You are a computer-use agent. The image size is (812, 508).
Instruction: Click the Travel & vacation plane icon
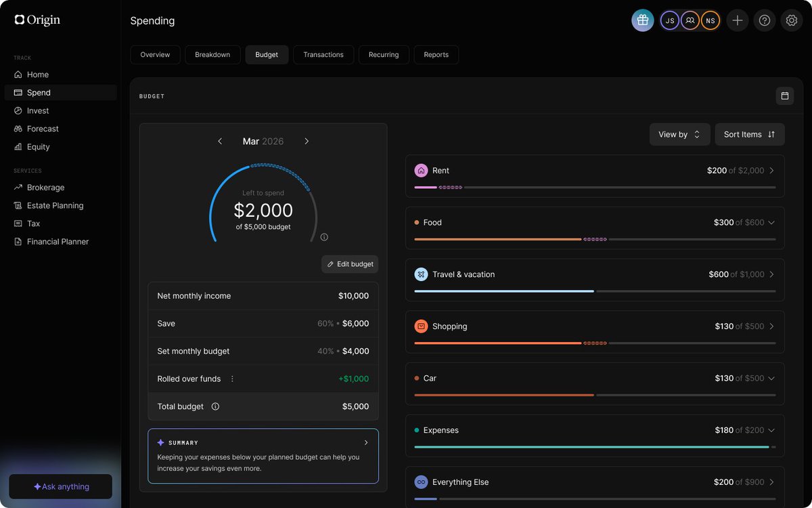421,274
